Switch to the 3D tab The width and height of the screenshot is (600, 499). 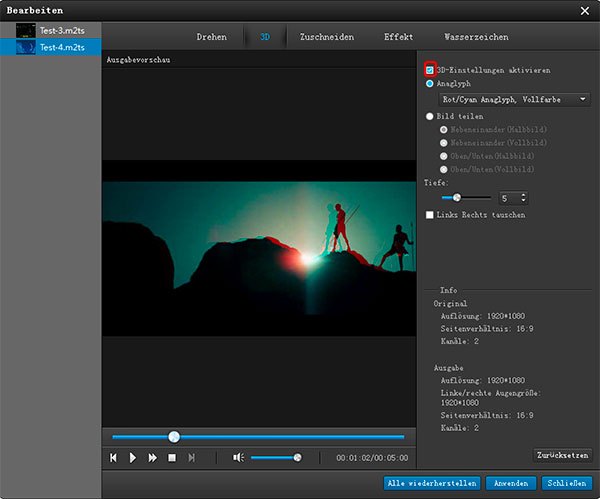click(x=265, y=37)
